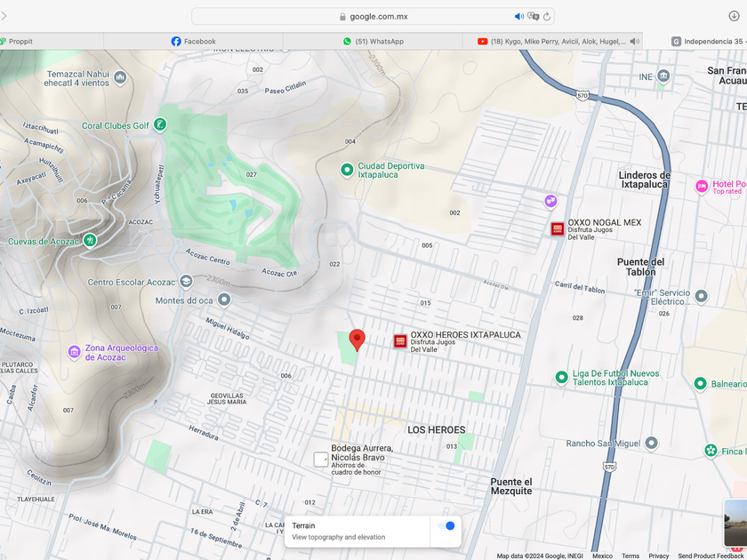Select the Emir Servicio Eléctrico pin icon
The width and height of the screenshot is (747, 560).
coord(701,296)
